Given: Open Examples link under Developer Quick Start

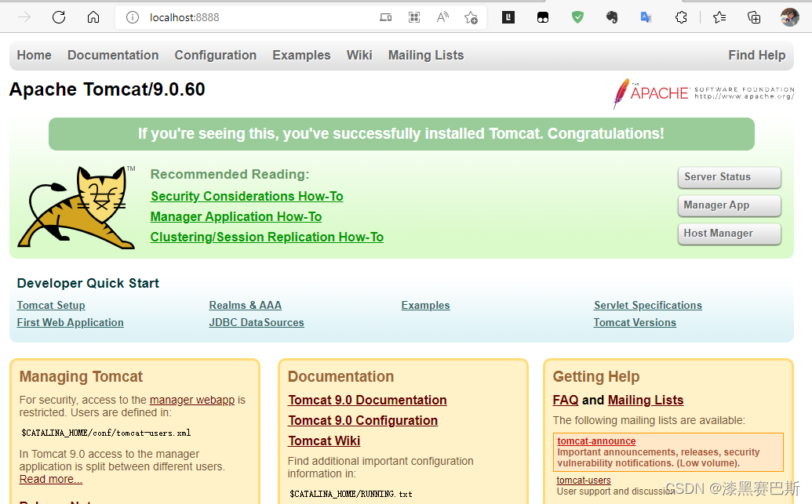Looking at the screenshot, I should (x=426, y=305).
